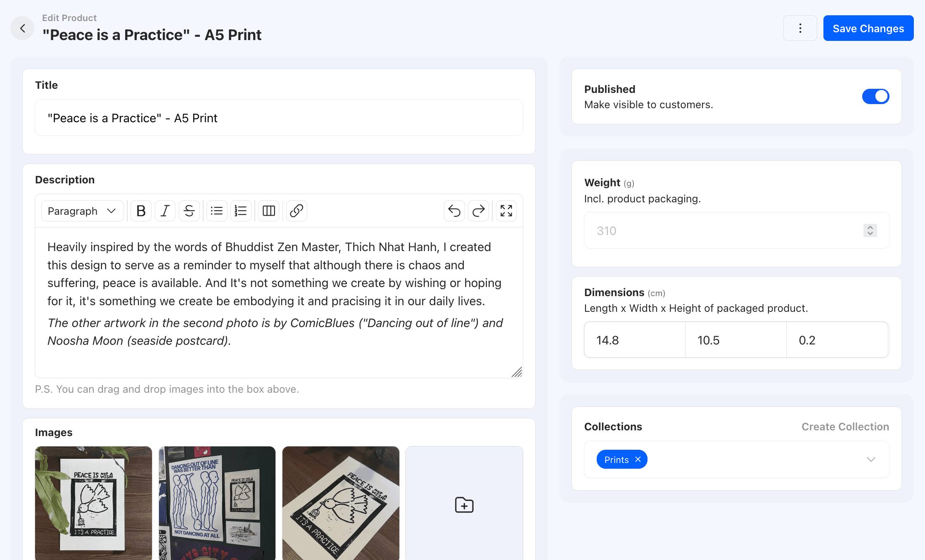
Task: Click the add image upload tile
Action: [x=464, y=505]
